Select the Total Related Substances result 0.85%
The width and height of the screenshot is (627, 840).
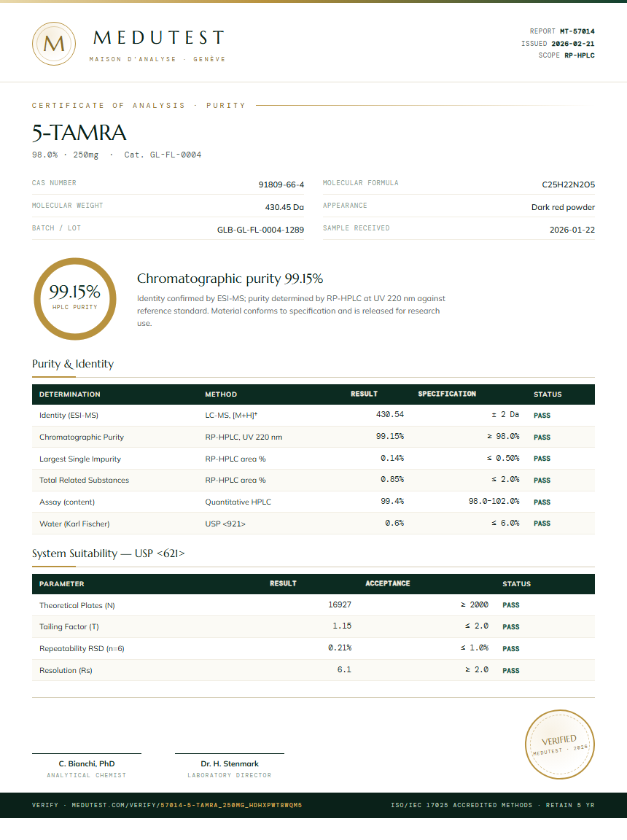(x=392, y=480)
